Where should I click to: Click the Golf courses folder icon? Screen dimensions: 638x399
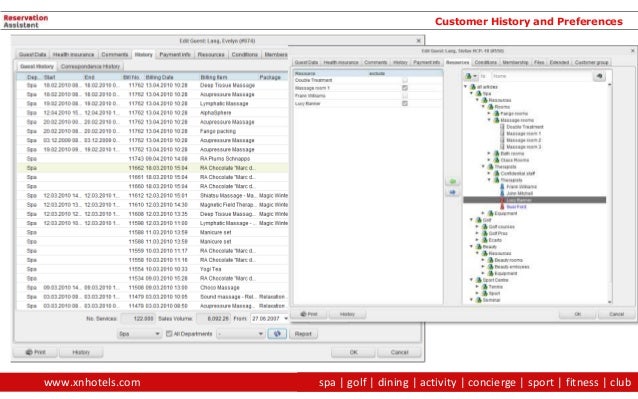pyautogui.click(x=485, y=227)
